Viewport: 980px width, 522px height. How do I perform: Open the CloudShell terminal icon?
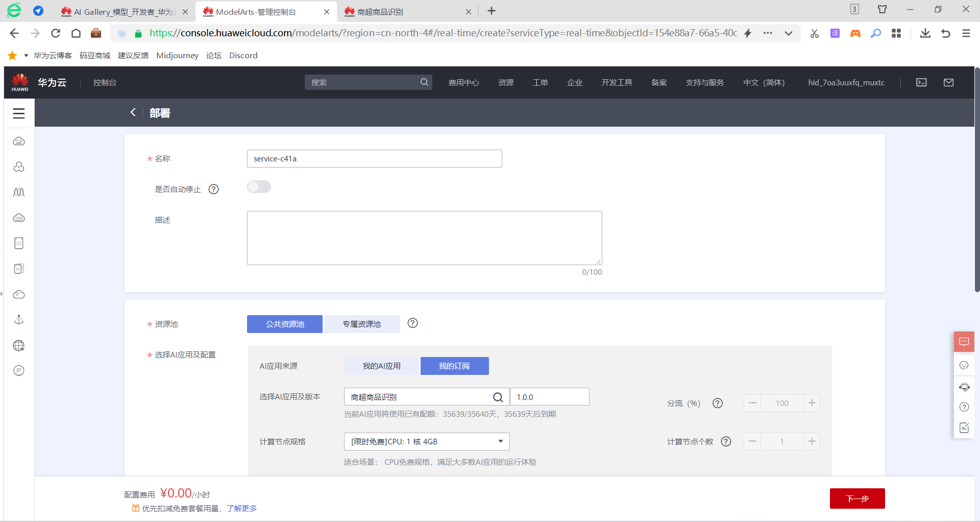coord(921,82)
